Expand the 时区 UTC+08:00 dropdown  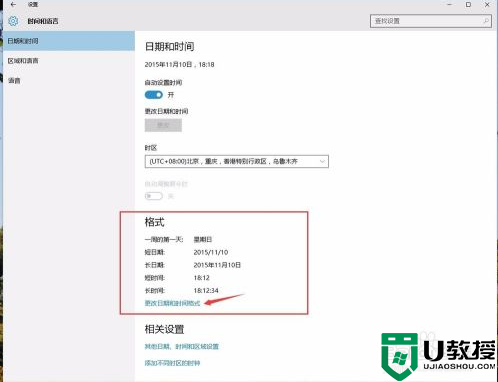point(237,161)
